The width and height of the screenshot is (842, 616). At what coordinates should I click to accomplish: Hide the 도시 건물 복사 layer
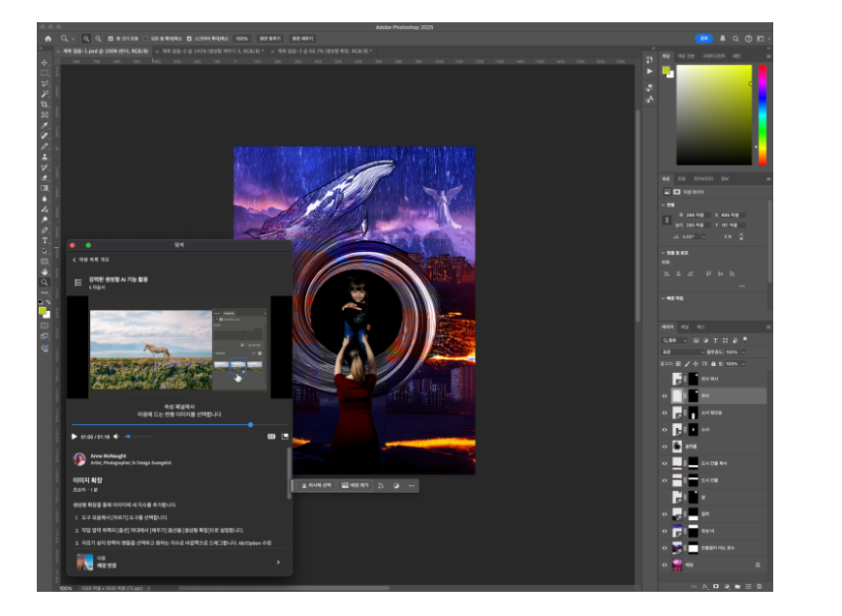tap(665, 463)
